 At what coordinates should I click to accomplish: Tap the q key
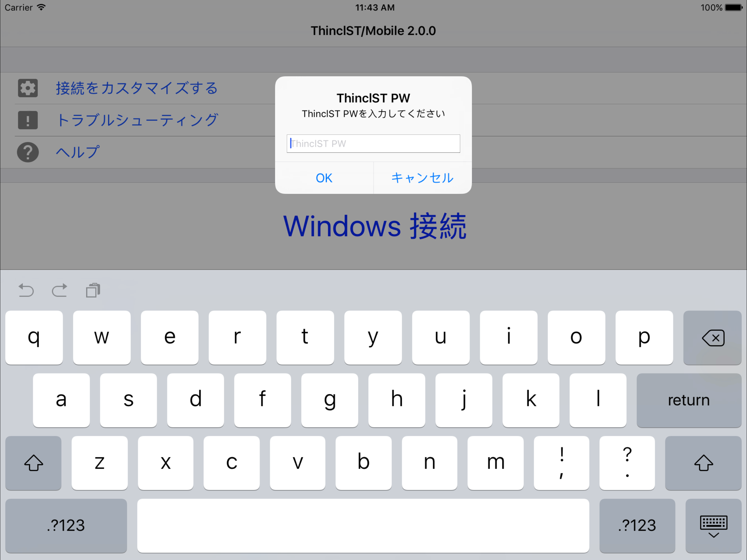click(x=34, y=337)
